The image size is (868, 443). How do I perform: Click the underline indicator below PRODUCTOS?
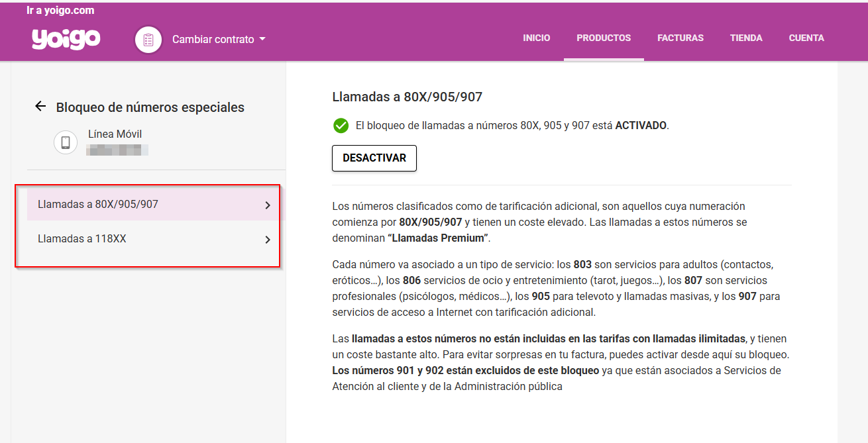(x=604, y=59)
